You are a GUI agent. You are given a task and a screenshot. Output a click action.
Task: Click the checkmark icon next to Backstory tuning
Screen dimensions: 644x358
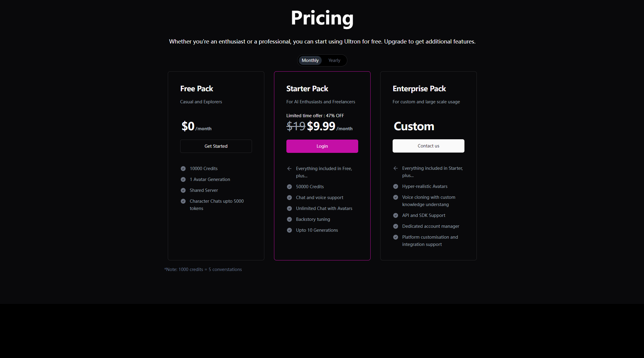(289, 219)
